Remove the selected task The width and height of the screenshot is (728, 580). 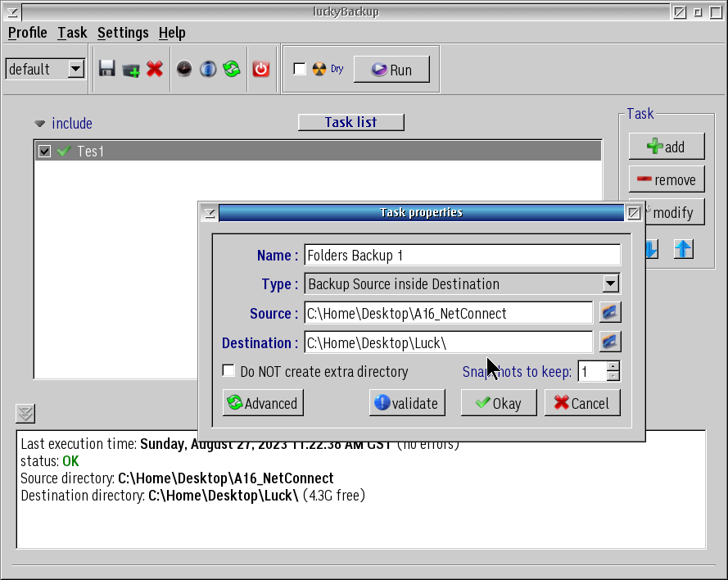[x=667, y=179]
